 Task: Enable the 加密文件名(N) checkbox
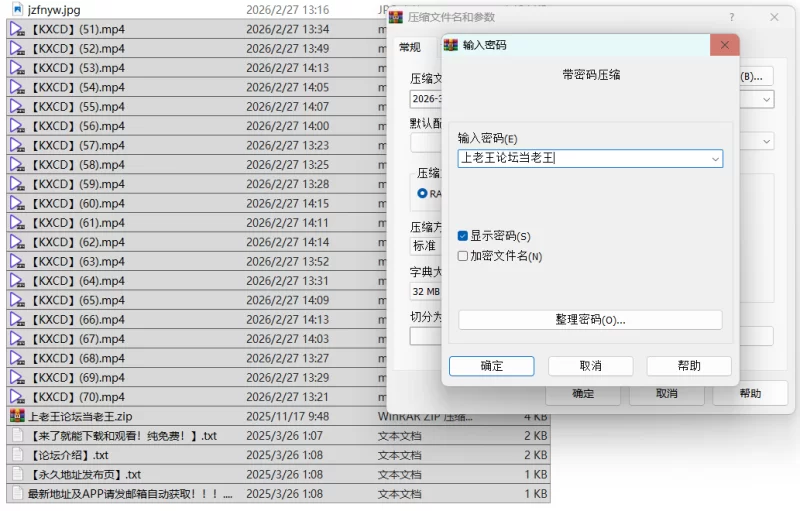pos(463,256)
